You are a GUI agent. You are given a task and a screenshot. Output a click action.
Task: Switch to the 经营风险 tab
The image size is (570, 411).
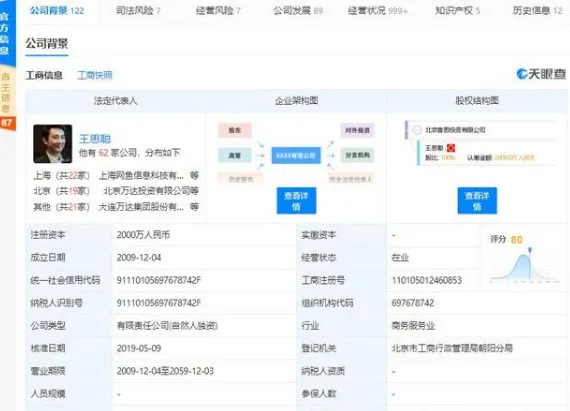pyautogui.click(x=218, y=11)
